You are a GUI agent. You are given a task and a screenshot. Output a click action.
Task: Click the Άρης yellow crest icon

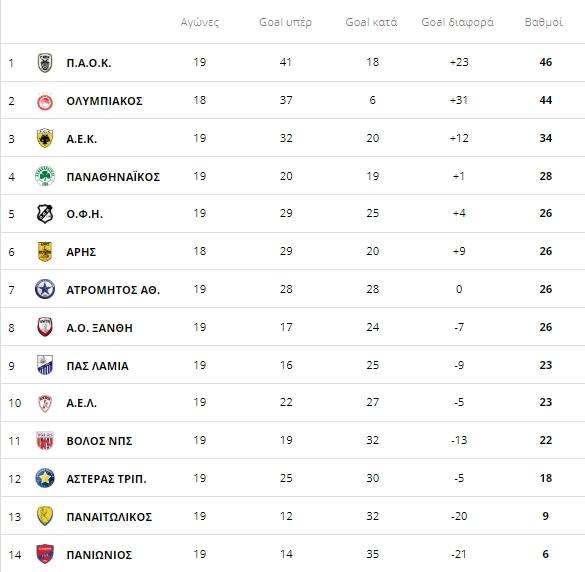[x=45, y=252]
